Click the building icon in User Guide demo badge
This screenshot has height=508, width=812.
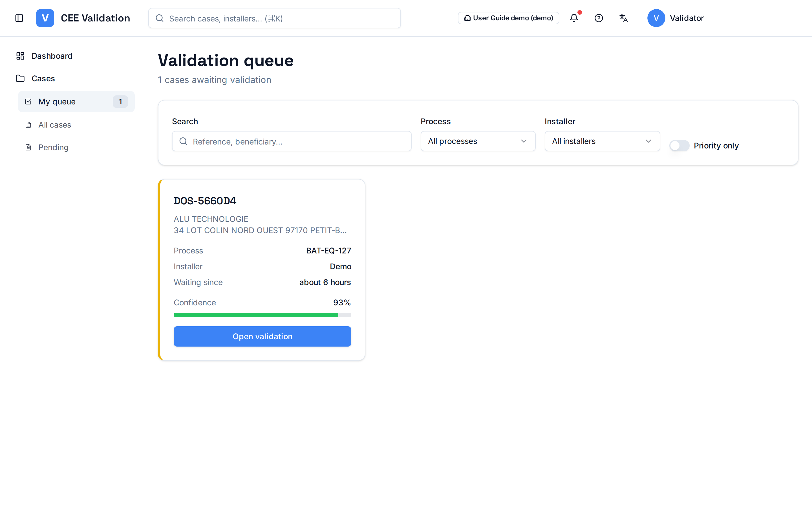coord(467,18)
